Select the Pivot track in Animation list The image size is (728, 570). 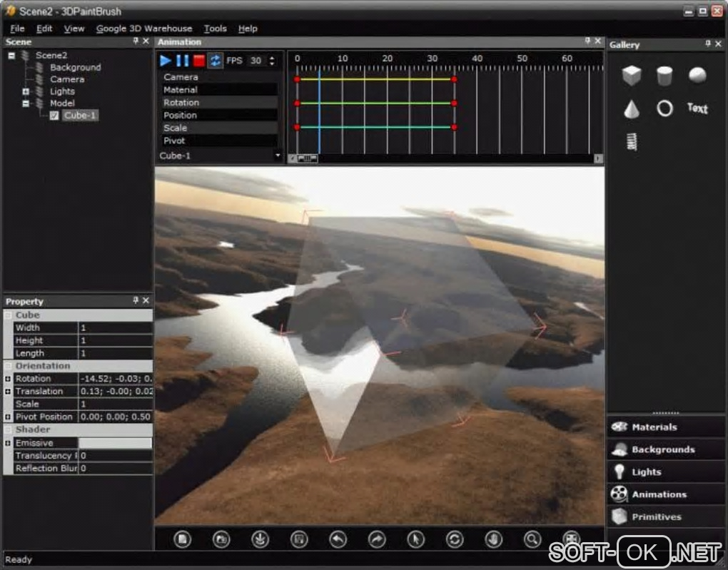point(219,141)
